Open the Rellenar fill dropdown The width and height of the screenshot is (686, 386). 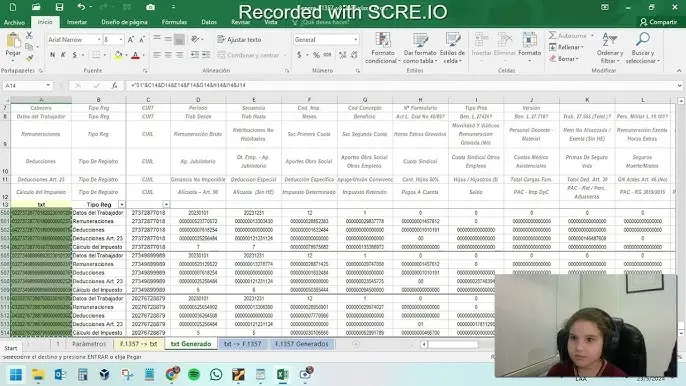point(566,47)
